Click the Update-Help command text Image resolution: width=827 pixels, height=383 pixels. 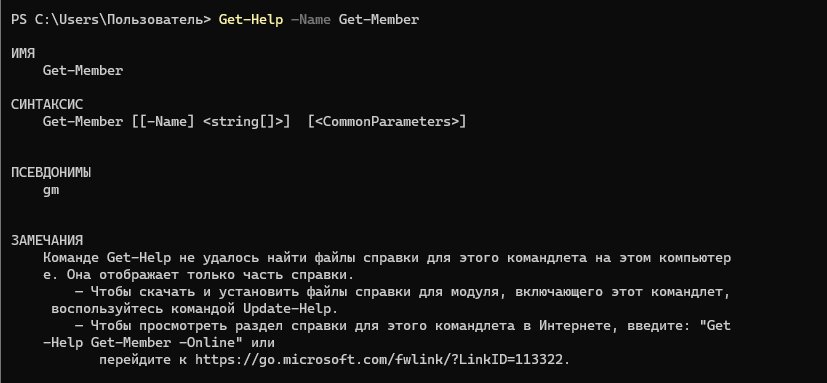pyautogui.click(x=288, y=309)
